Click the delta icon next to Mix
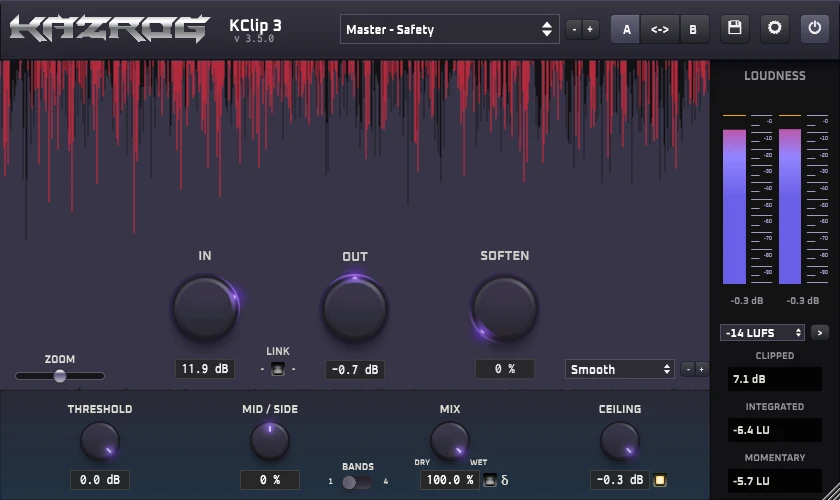840x500 pixels. (x=505, y=481)
